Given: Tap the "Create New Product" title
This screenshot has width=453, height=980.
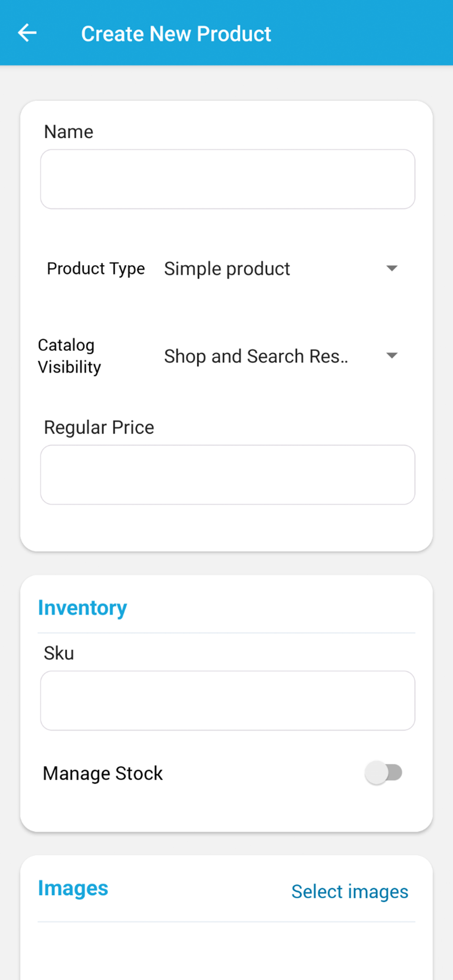Looking at the screenshot, I should 176,34.
